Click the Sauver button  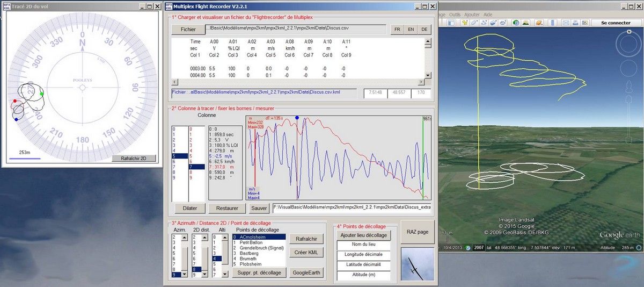click(x=259, y=208)
